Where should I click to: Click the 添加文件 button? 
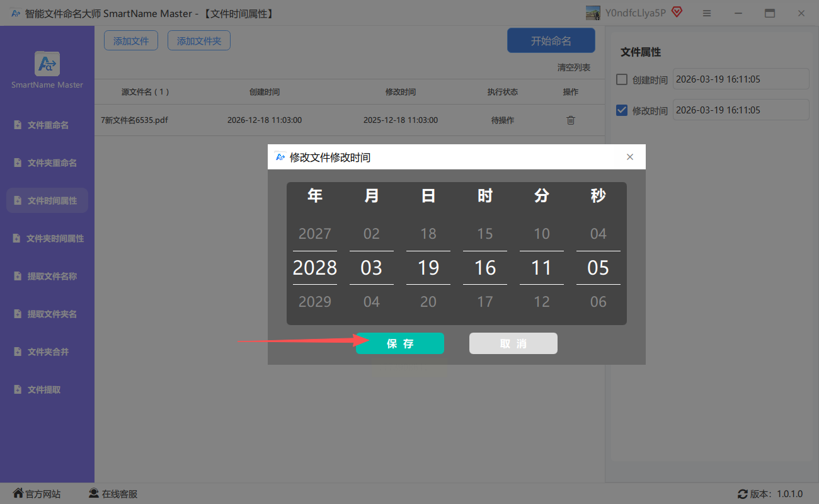tap(131, 40)
